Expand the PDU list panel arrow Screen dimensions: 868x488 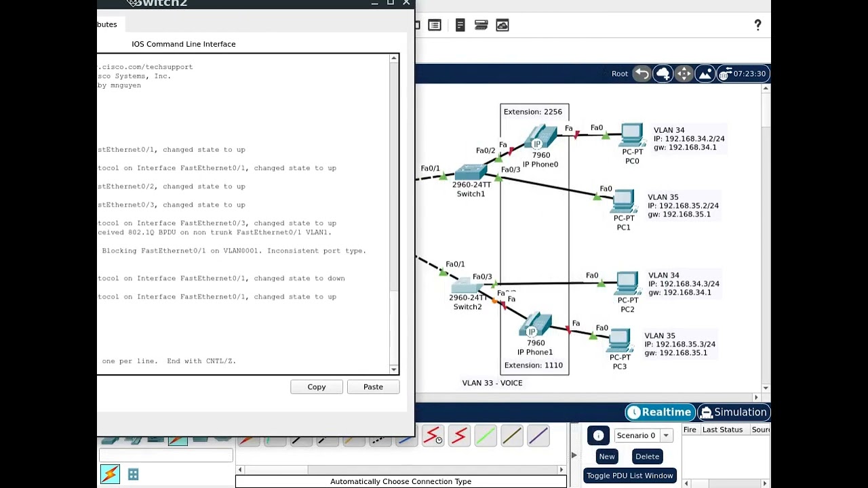pyautogui.click(x=574, y=455)
